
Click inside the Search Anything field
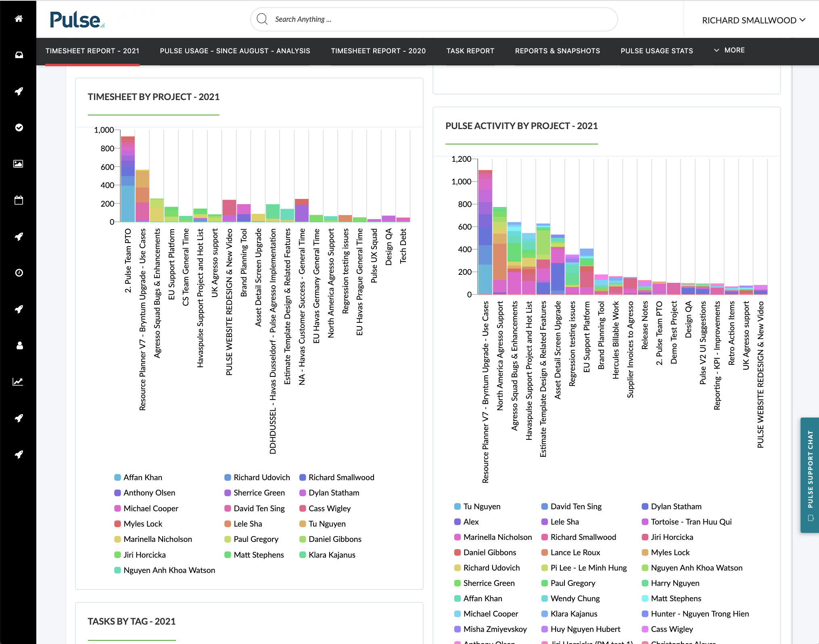434,19
